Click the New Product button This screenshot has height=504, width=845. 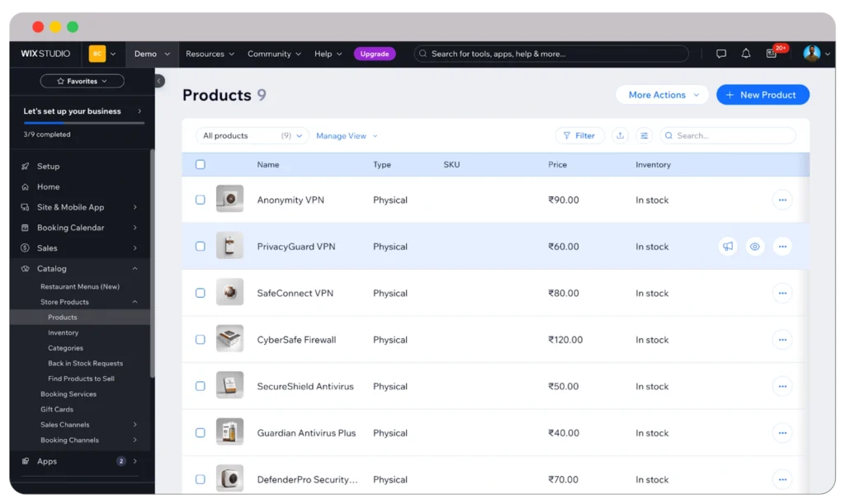(762, 94)
